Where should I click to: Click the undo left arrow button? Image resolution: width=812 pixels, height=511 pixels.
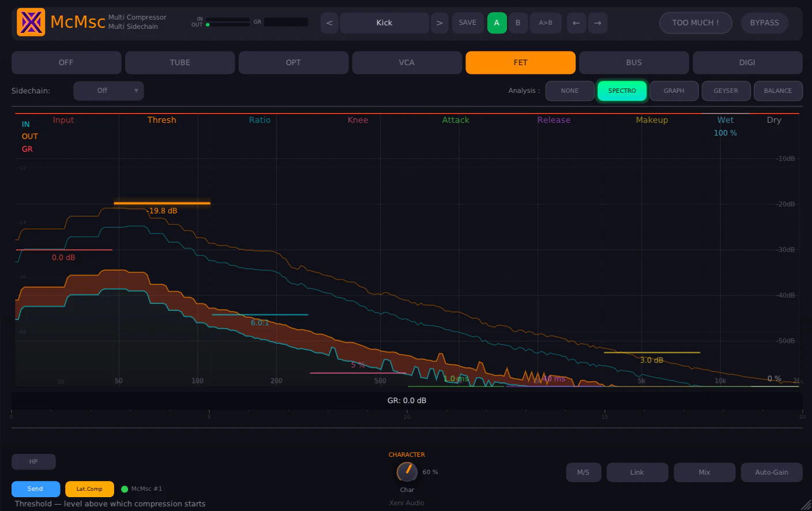tap(576, 23)
